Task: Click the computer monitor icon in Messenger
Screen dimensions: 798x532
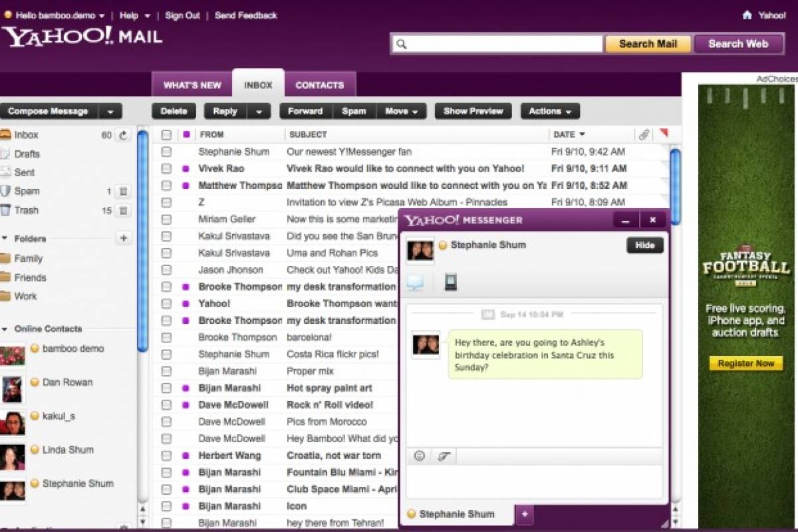Action: pos(415,283)
